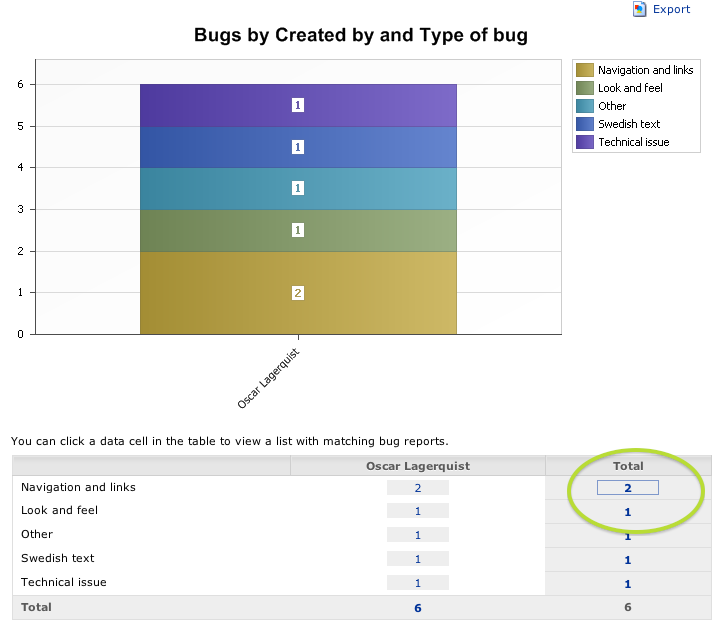Click the Technical issue Total value

628,584
